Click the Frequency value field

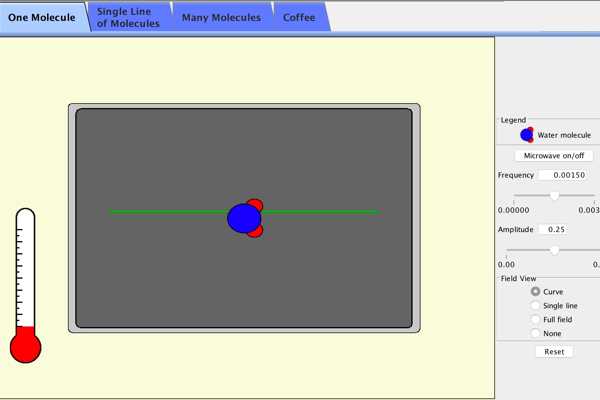[563, 175]
